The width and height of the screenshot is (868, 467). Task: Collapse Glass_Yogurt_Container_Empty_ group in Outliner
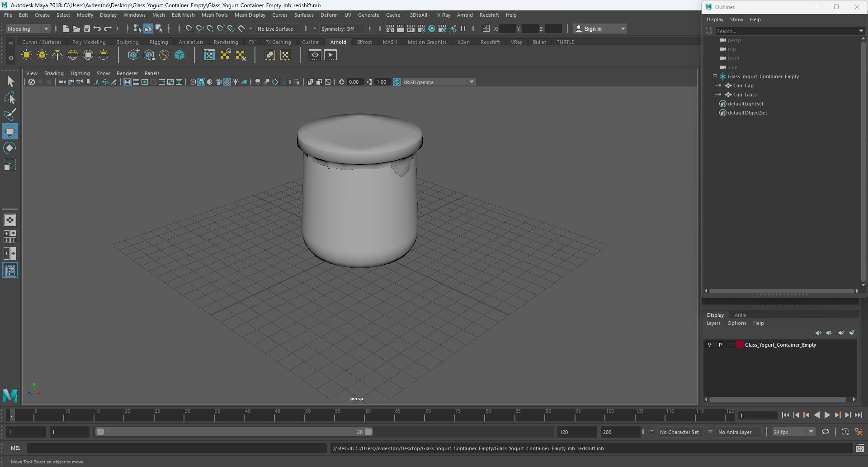point(715,76)
